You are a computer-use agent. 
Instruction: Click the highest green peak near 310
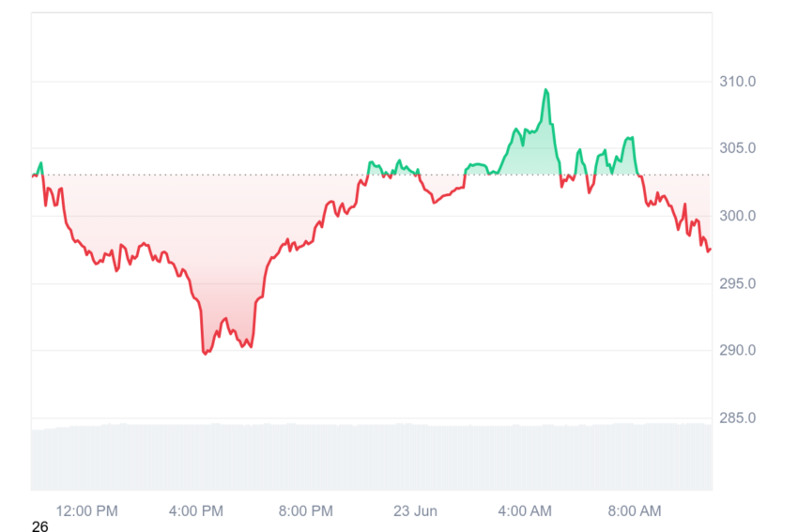pyautogui.click(x=545, y=90)
